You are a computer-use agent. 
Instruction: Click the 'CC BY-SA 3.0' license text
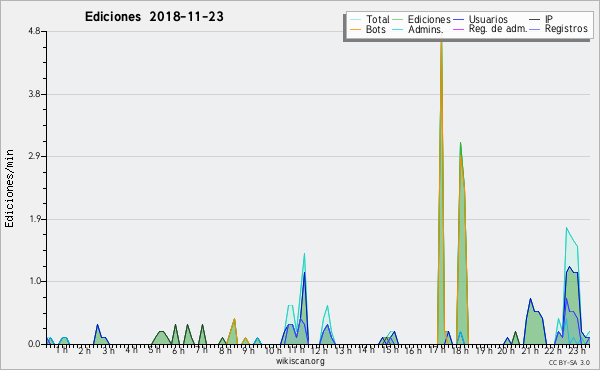coord(569,363)
